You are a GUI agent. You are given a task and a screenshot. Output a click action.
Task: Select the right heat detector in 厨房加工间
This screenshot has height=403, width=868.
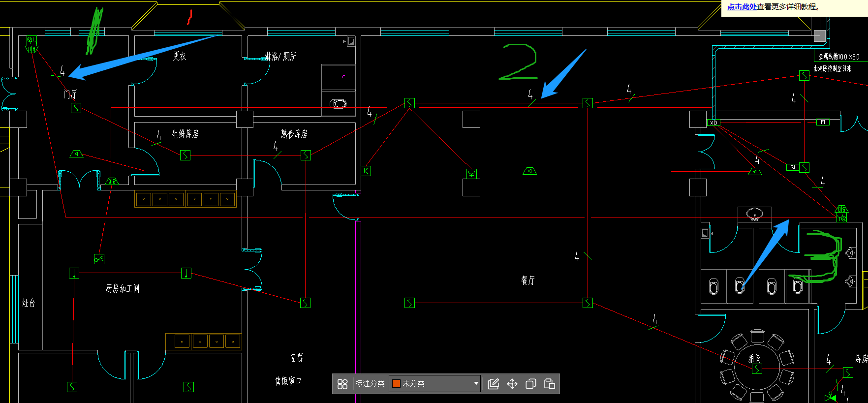coord(186,273)
